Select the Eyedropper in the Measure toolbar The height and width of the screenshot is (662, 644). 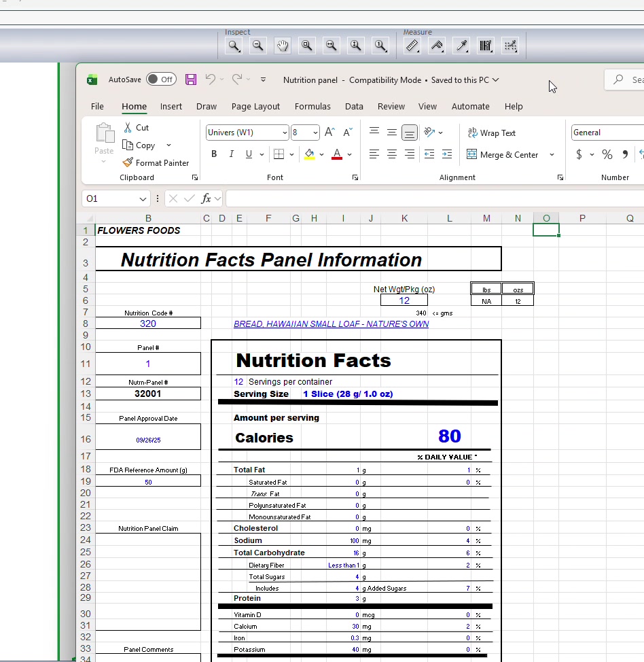[461, 46]
